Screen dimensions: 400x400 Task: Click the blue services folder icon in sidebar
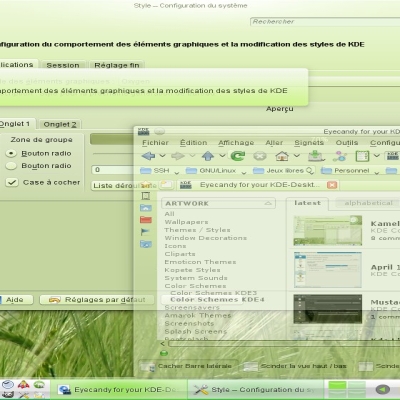[x=146, y=244]
